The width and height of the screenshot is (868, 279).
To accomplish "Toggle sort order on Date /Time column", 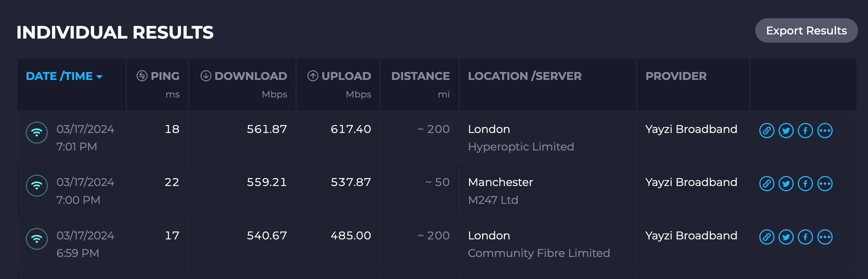I will pos(64,76).
